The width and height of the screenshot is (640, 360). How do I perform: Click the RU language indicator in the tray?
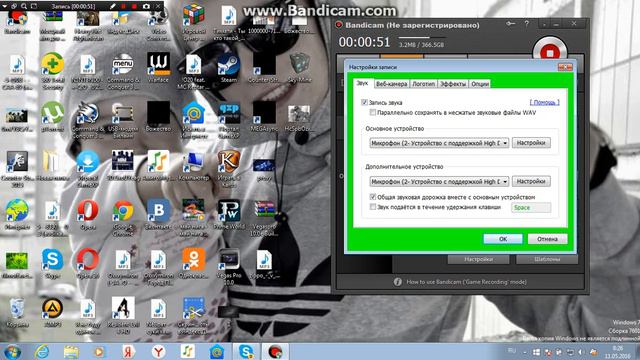(x=512, y=351)
